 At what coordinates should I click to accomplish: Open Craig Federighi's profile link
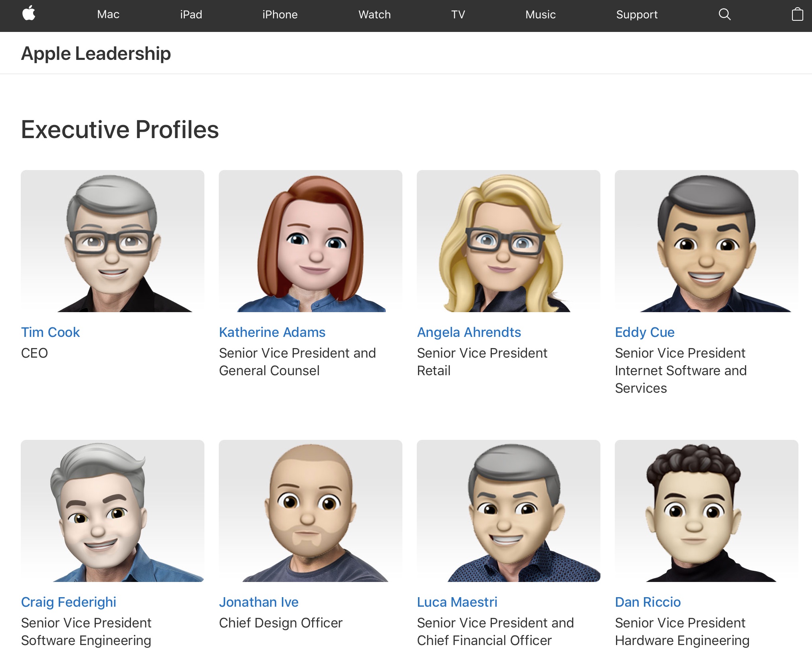(69, 602)
